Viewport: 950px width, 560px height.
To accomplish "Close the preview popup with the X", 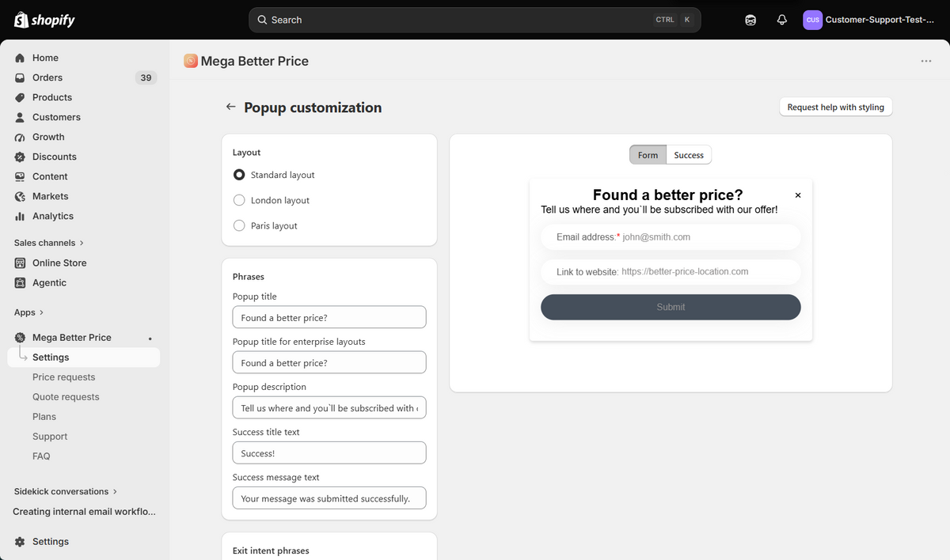I will (x=798, y=195).
